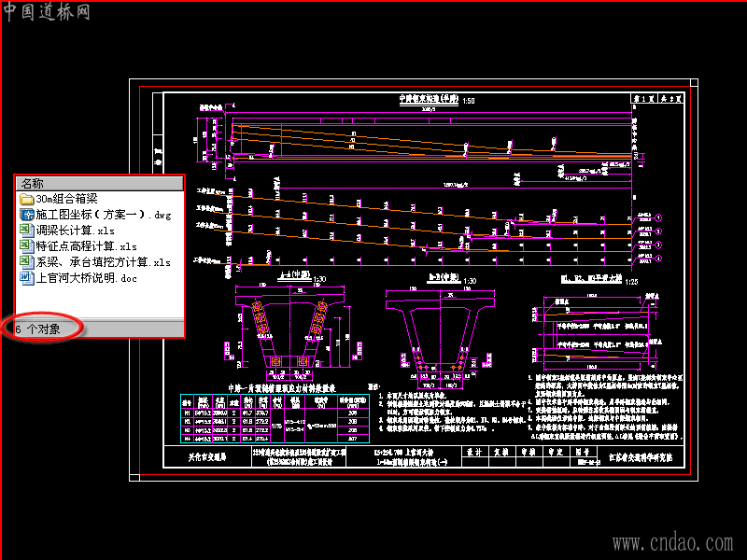Select the 施工图坐标(方案一).dwg file name

104,215
